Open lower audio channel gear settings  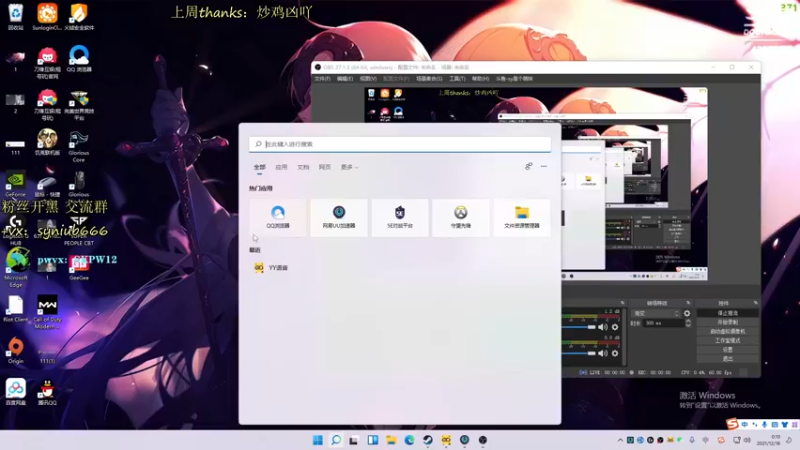click(x=615, y=353)
